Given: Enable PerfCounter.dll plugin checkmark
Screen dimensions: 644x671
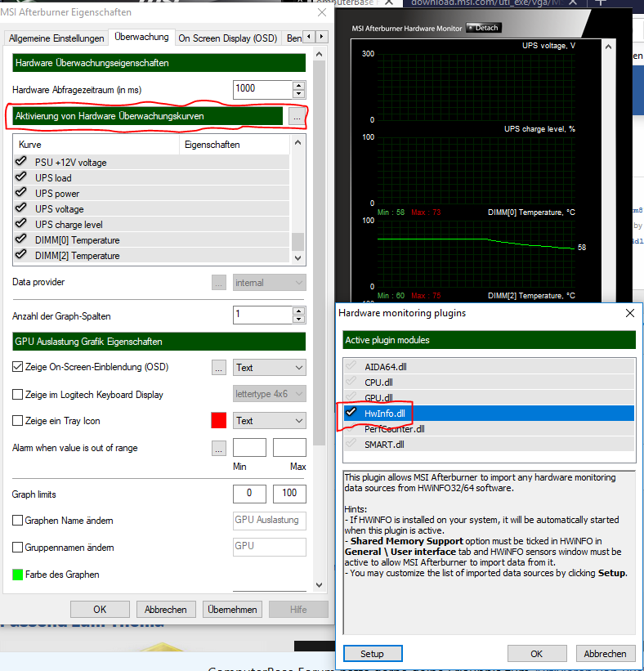Looking at the screenshot, I should [351, 428].
